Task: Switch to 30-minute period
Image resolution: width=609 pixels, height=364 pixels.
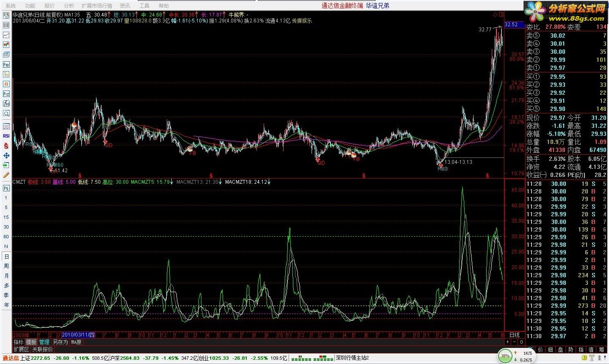Action: click(6, 227)
